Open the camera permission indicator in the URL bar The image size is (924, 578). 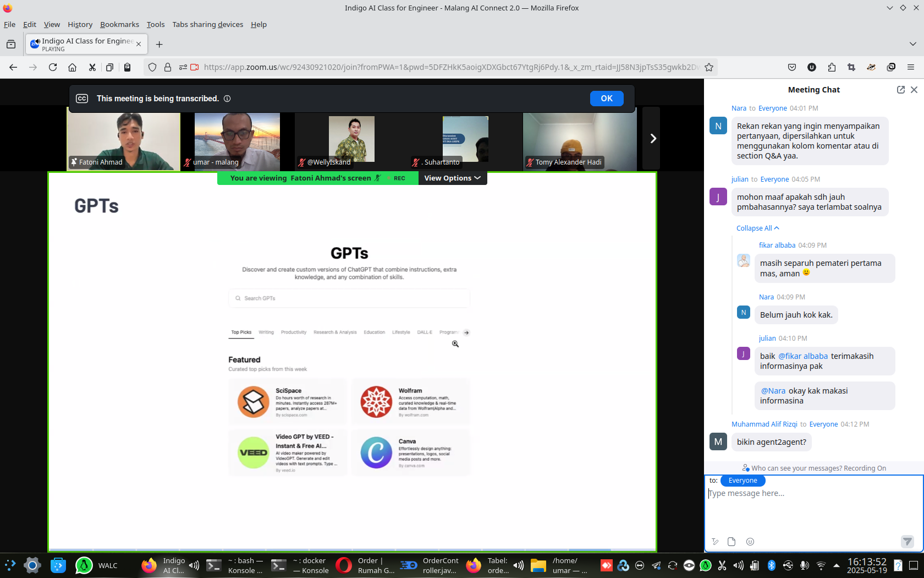tap(194, 67)
